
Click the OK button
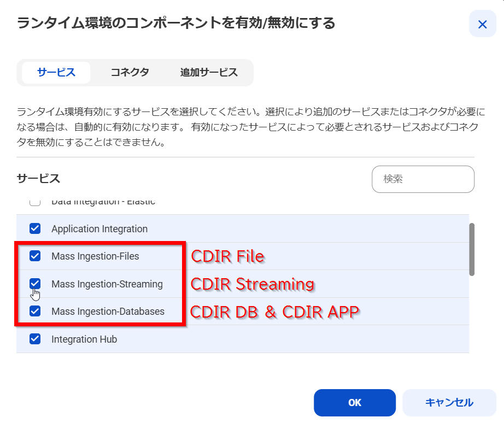(x=354, y=402)
